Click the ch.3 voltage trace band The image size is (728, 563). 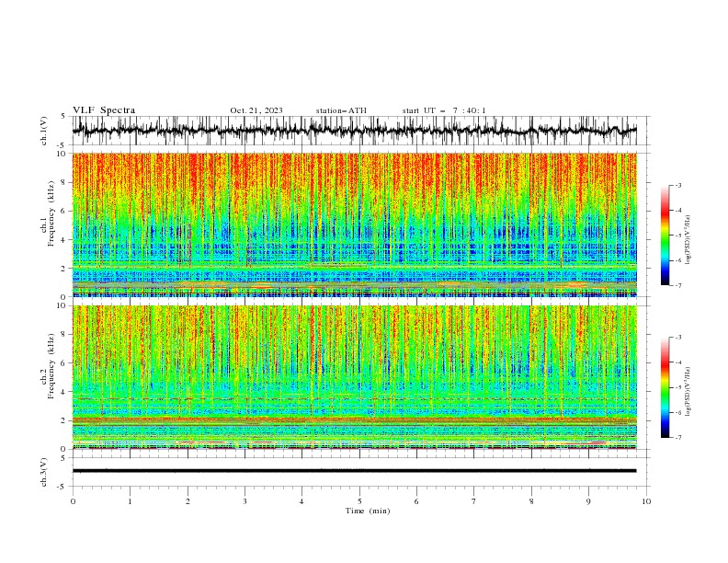[x=354, y=471]
